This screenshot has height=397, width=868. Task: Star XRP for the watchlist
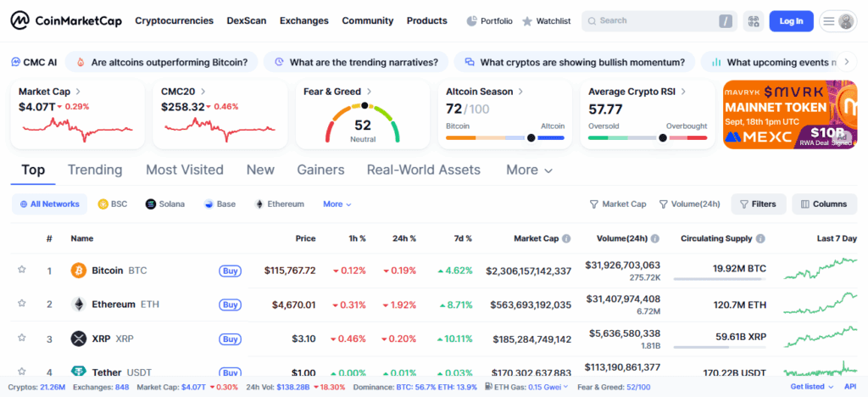pyautogui.click(x=21, y=338)
